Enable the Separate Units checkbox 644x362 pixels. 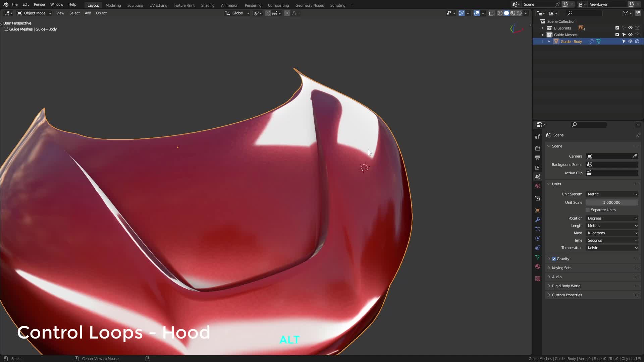(x=588, y=210)
